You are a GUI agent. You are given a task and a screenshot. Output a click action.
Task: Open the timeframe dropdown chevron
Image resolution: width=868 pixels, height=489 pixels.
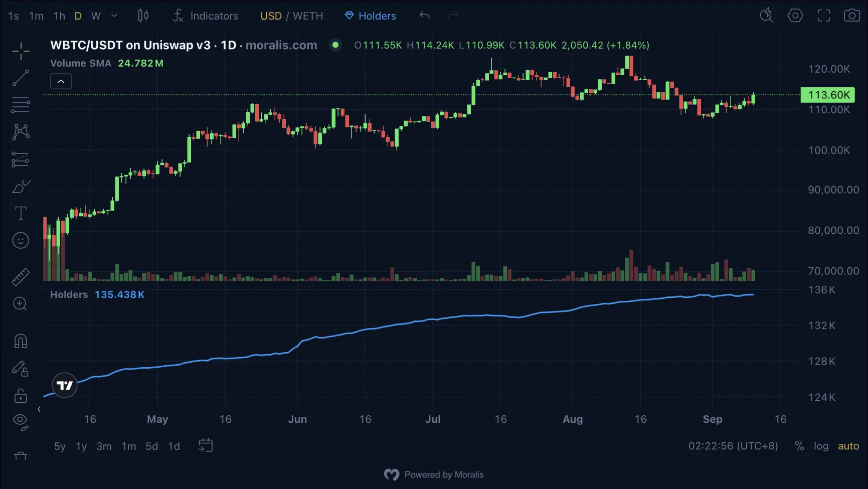pos(114,16)
